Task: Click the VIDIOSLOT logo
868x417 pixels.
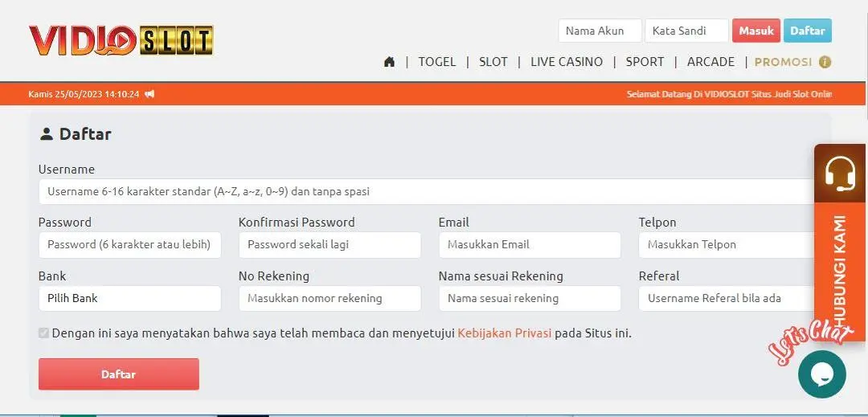Action: point(121,40)
